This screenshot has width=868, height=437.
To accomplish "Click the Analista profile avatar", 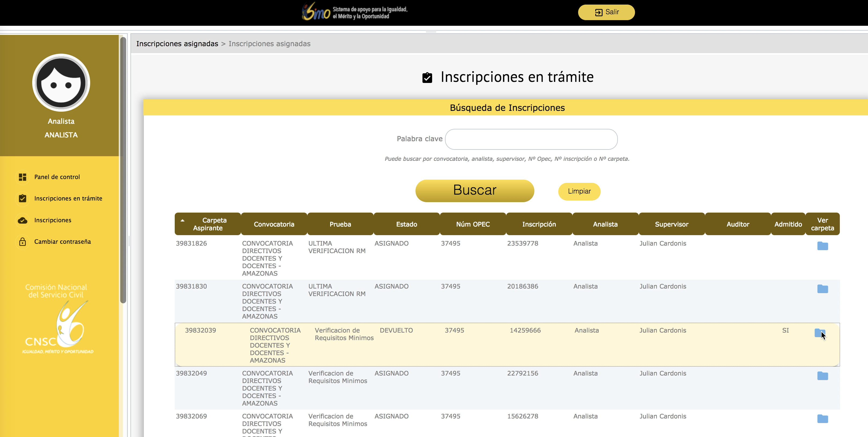I will [x=61, y=83].
